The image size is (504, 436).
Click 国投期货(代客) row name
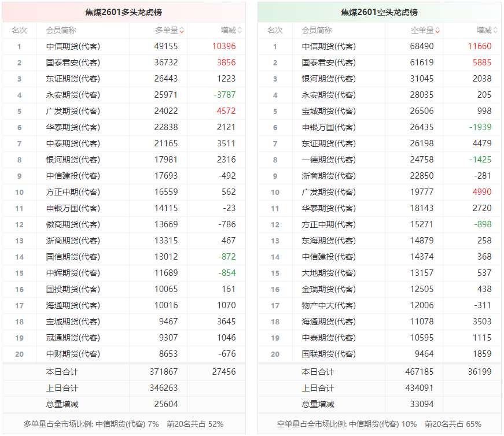73,289
